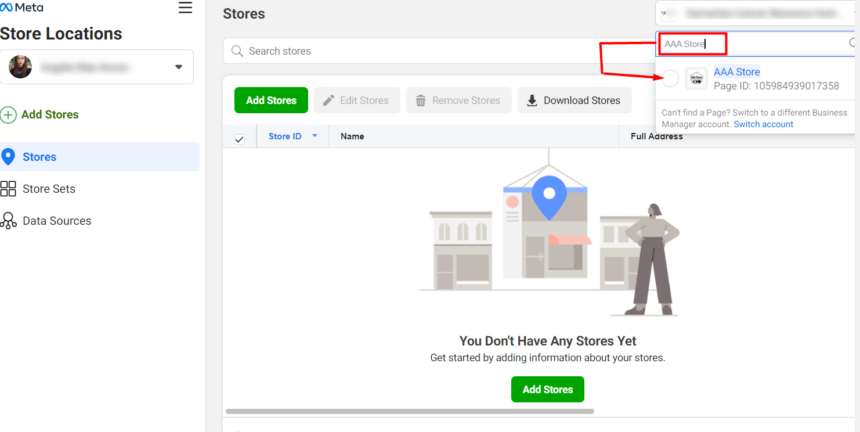The image size is (860, 432).
Task: Click the Data Sources nodes icon
Action: 8,220
